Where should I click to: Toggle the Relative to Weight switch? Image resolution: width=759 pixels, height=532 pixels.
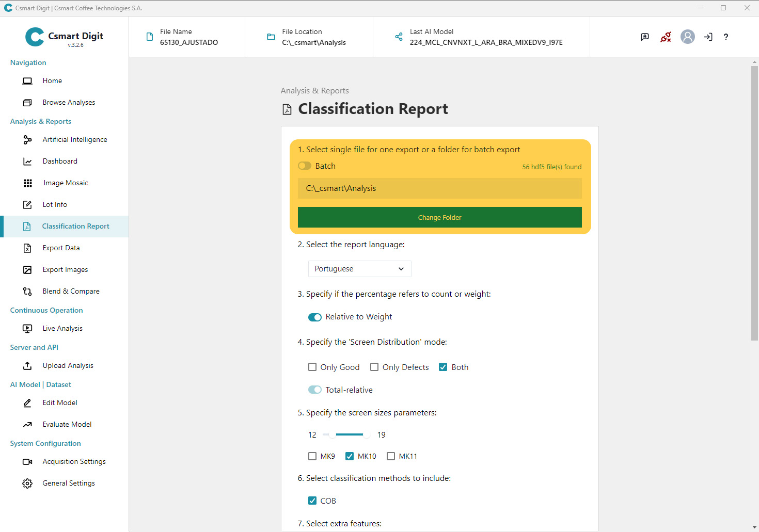[315, 317]
